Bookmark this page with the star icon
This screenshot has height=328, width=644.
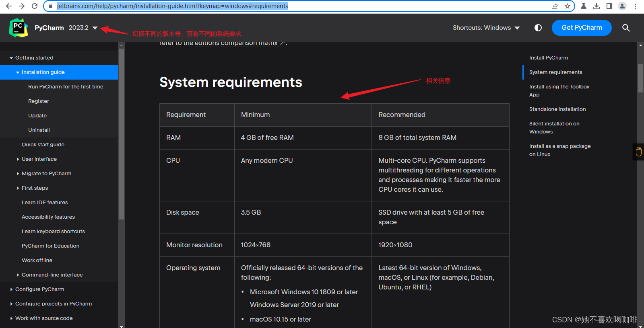pyautogui.click(x=568, y=6)
